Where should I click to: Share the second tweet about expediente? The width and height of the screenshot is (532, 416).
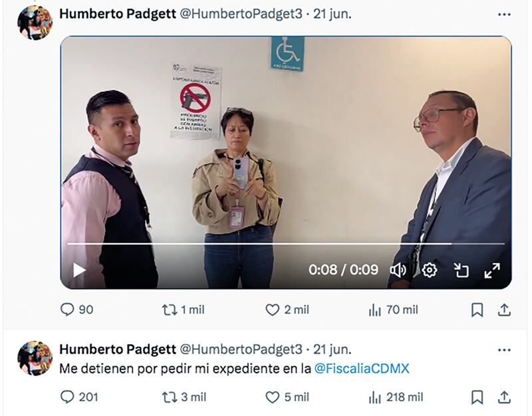(504, 397)
